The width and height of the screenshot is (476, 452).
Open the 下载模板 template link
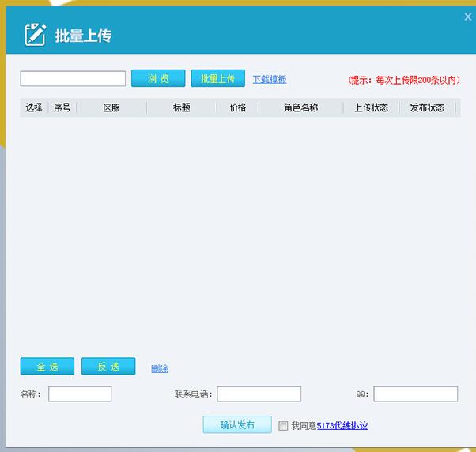point(270,79)
